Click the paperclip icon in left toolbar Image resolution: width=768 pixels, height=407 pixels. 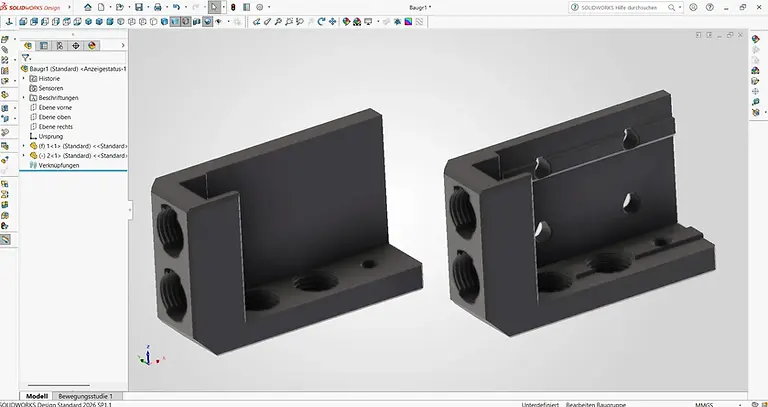pyautogui.click(x=5, y=49)
